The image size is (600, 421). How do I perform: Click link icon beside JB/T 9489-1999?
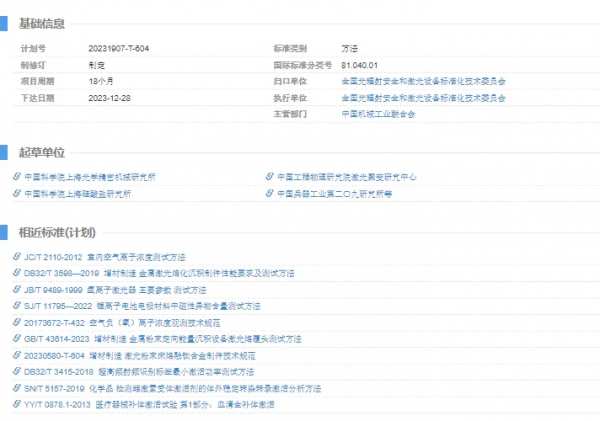[17, 289]
